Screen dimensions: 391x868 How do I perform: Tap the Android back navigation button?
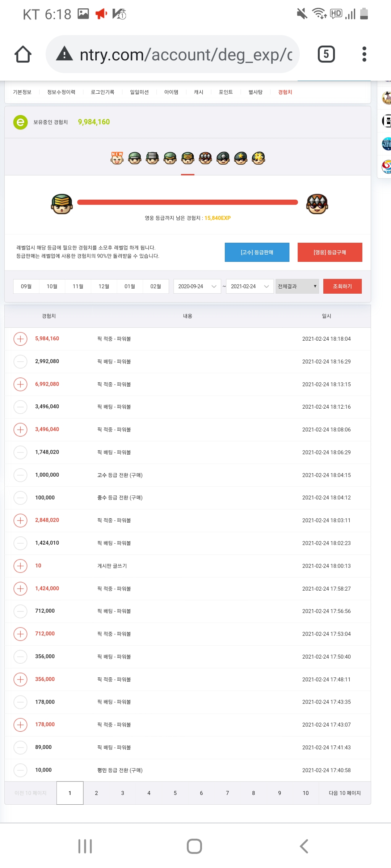[x=304, y=846]
